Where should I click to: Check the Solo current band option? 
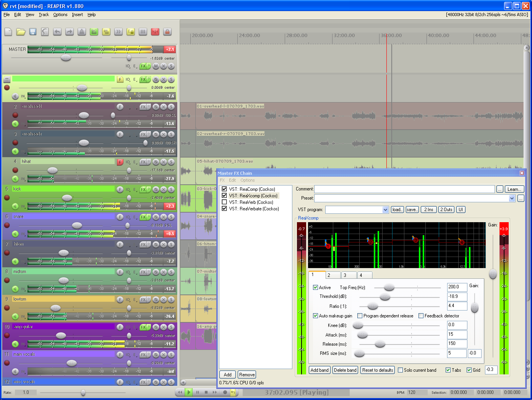click(x=400, y=370)
